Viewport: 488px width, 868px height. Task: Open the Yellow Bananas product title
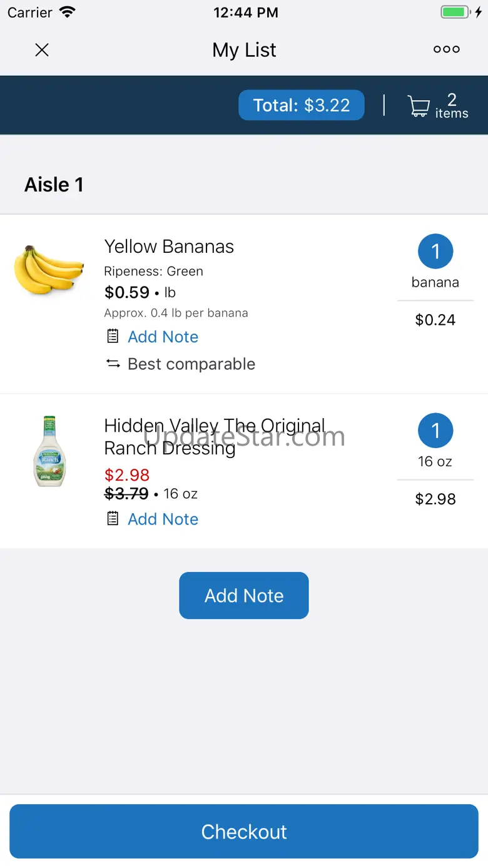pos(169,247)
